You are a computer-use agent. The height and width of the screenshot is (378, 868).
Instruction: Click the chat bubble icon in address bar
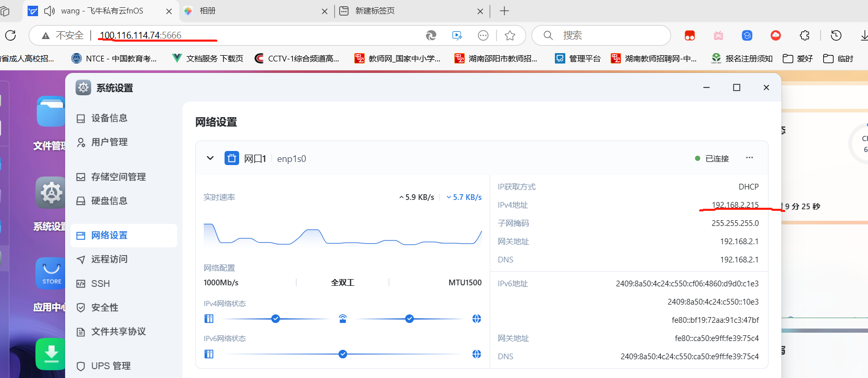click(x=483, y=35)
